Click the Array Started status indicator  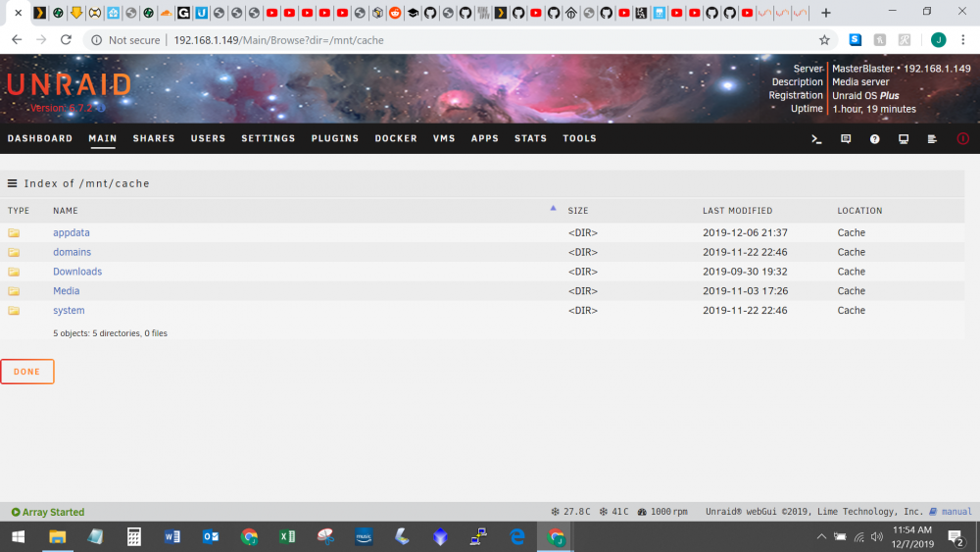48,512
